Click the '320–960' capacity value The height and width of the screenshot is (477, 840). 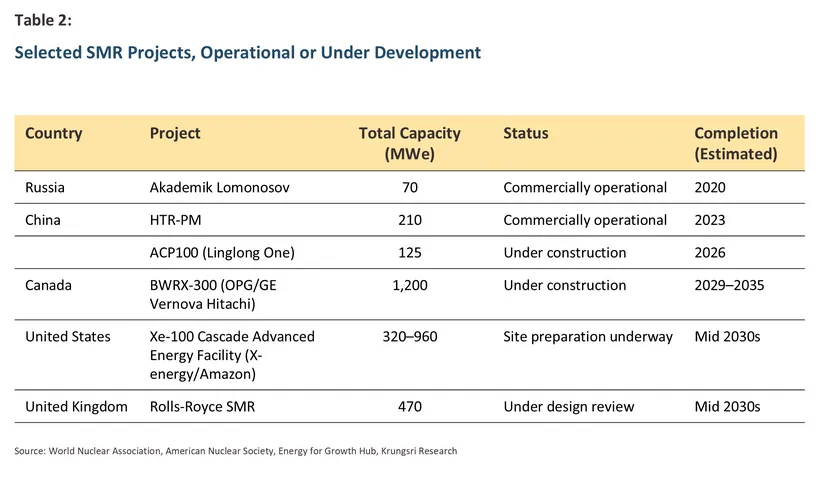(409, 336)
